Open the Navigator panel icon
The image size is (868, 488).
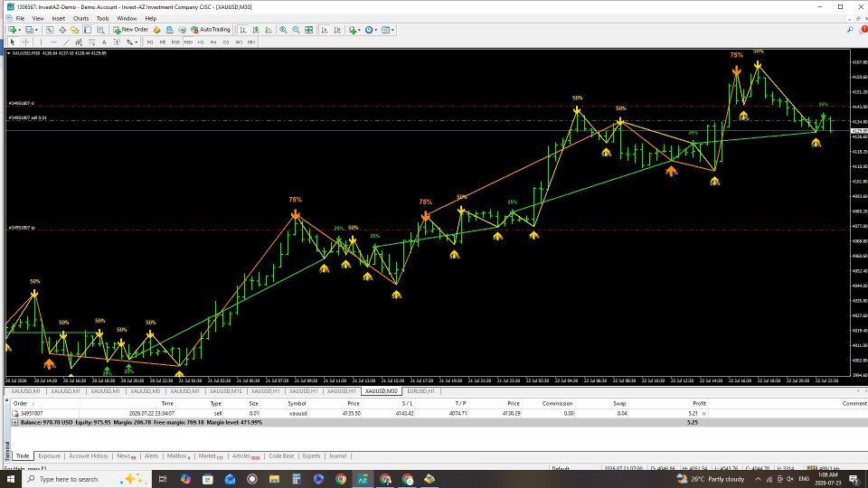(75, 30)
